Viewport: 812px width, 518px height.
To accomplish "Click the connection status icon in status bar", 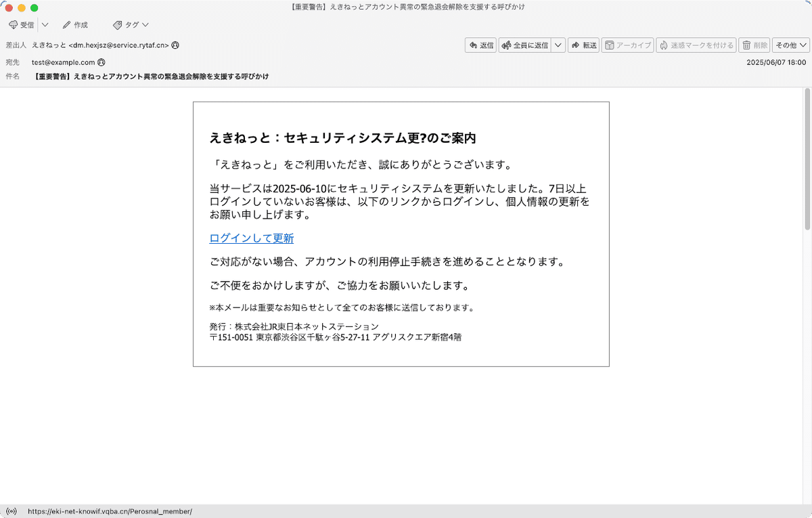I will point(11,511).
